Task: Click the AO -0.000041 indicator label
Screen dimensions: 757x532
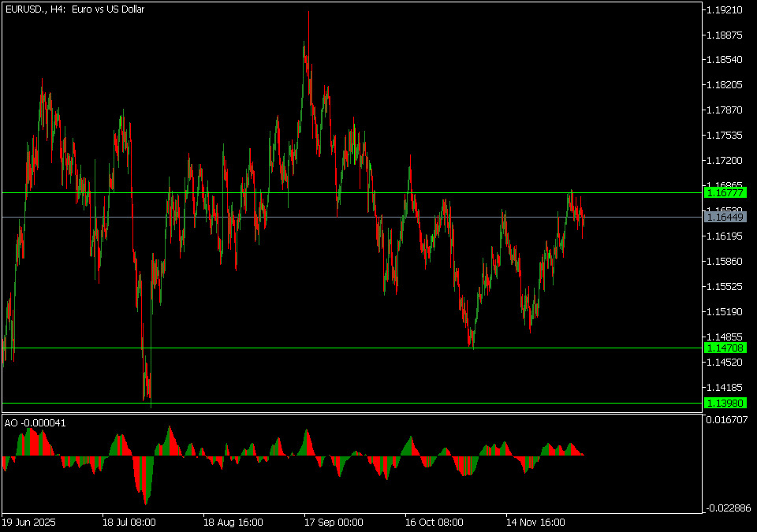Action: (x=35, y=423)
